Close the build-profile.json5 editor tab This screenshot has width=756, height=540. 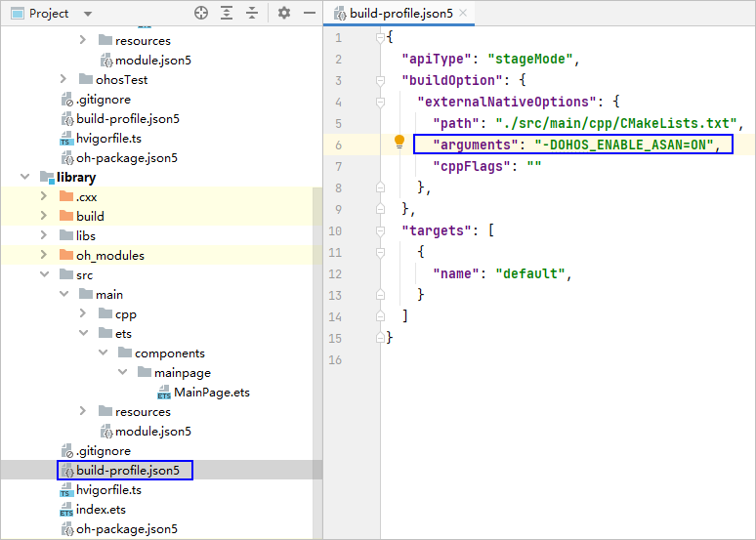coord(463,14)
